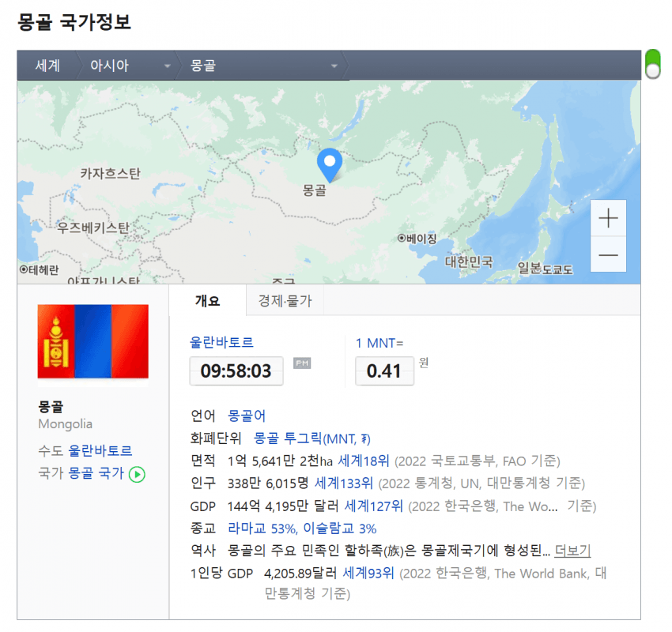Zoom in the map with plus button

pos(608,218)
